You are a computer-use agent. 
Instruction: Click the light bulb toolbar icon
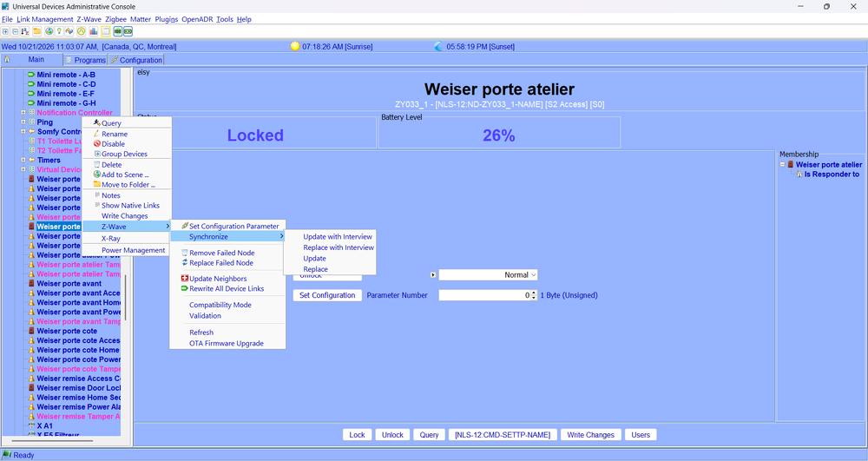tap(59, 31)
